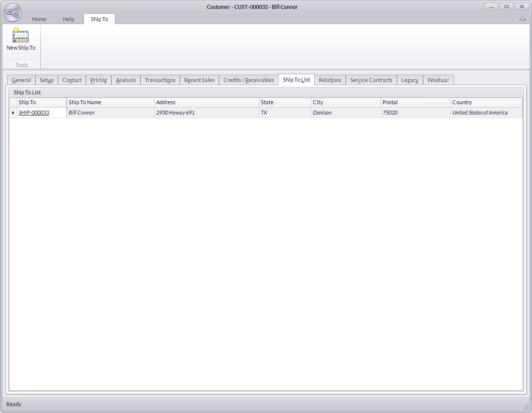Switch to the Contact tab
Screen dimensions: 532x413
pyautogui.click(x=72, y=80)
